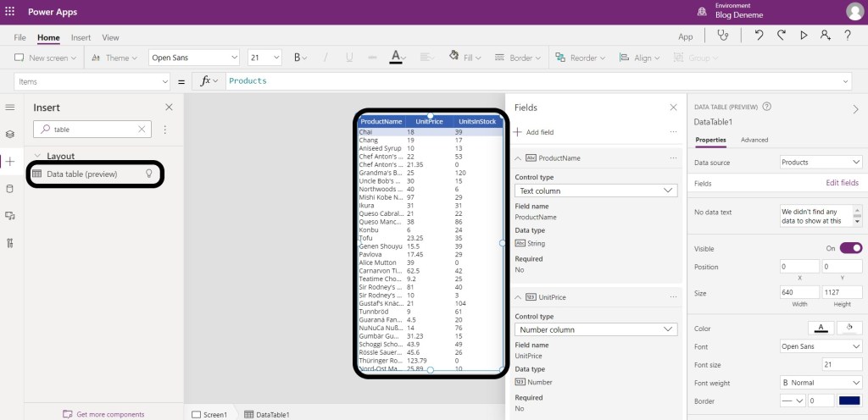Preview the app with Play icon
This screenshot has width=868, height=420.
click(804, 36)
